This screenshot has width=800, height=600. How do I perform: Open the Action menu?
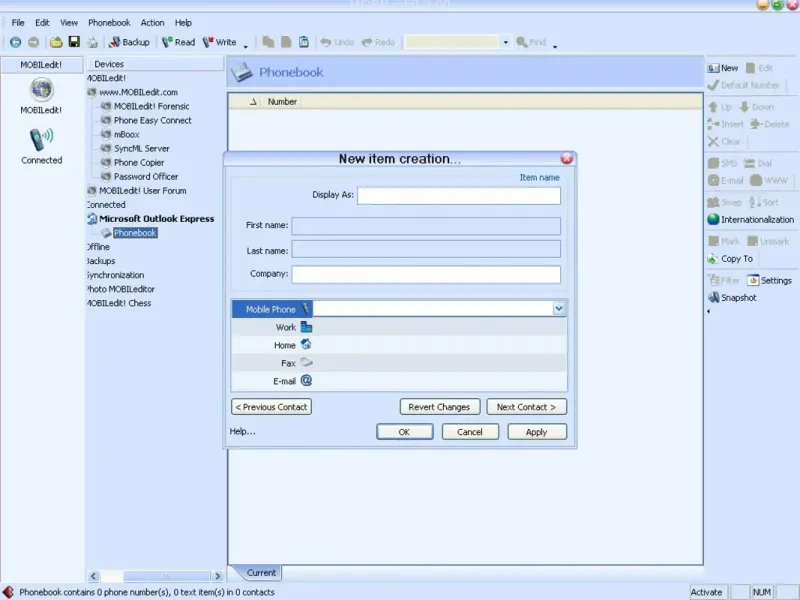(153, 23)
